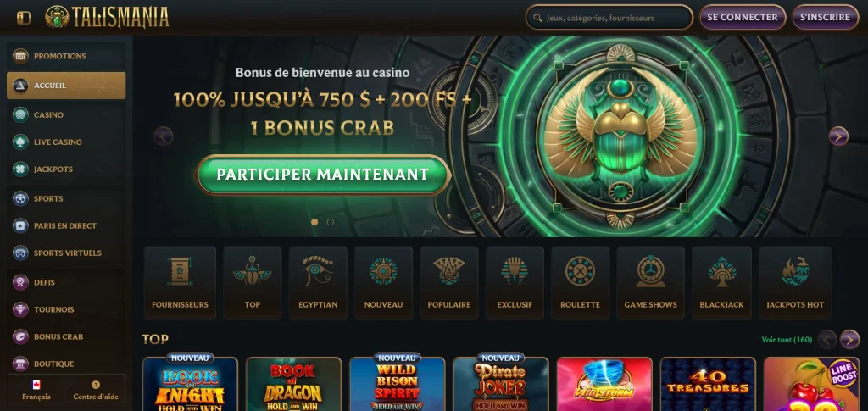Viewport: 868px width, 411px height.
Task: Follow the Voir tout (160) link
Action: pos(787,340)
